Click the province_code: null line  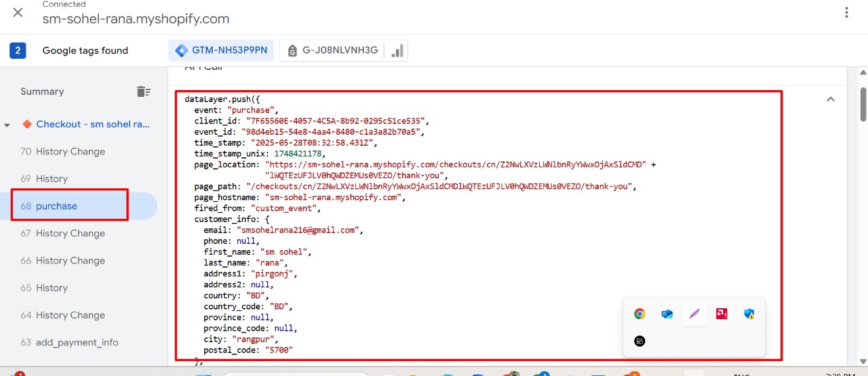pos(250,328)
